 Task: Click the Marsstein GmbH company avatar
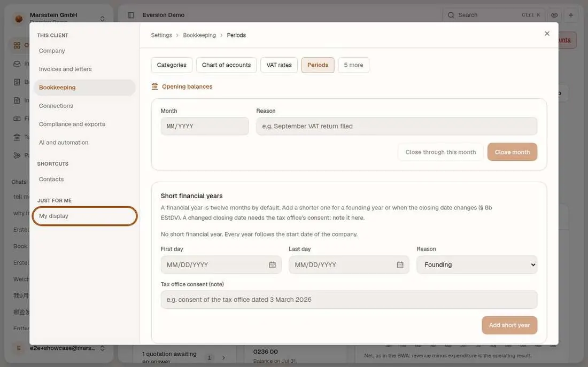click(x=18, y=18)
